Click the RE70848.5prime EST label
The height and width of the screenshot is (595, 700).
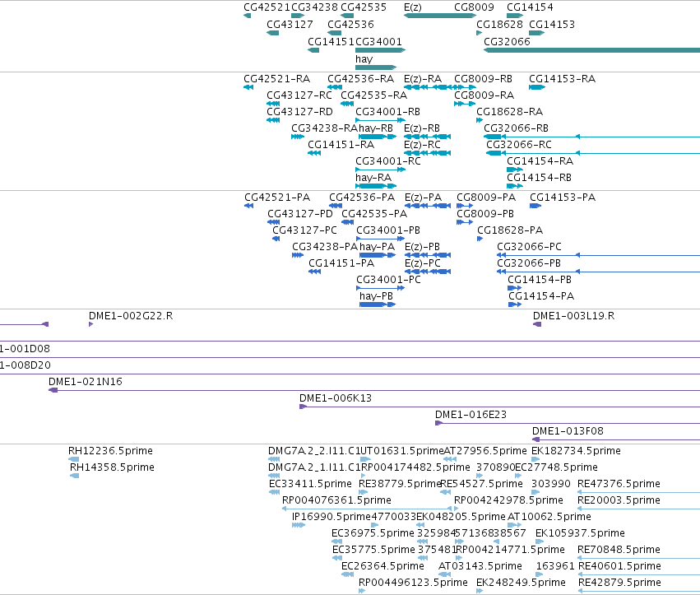619,550
